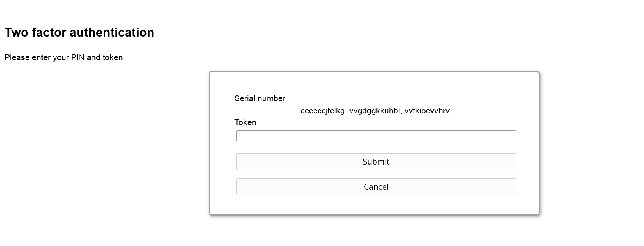Click the word "Two" in the heading
Screen dimensions: 644x246
tap(16, 32)
